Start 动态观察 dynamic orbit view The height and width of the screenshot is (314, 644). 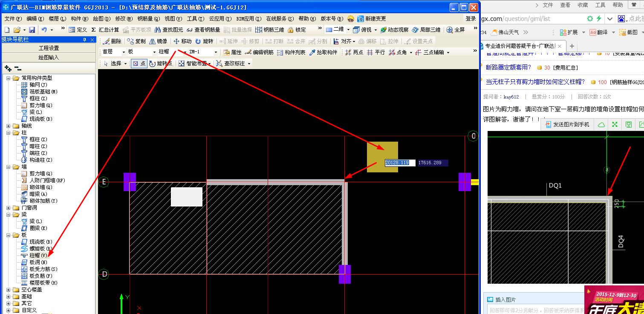tap(394, 30)
